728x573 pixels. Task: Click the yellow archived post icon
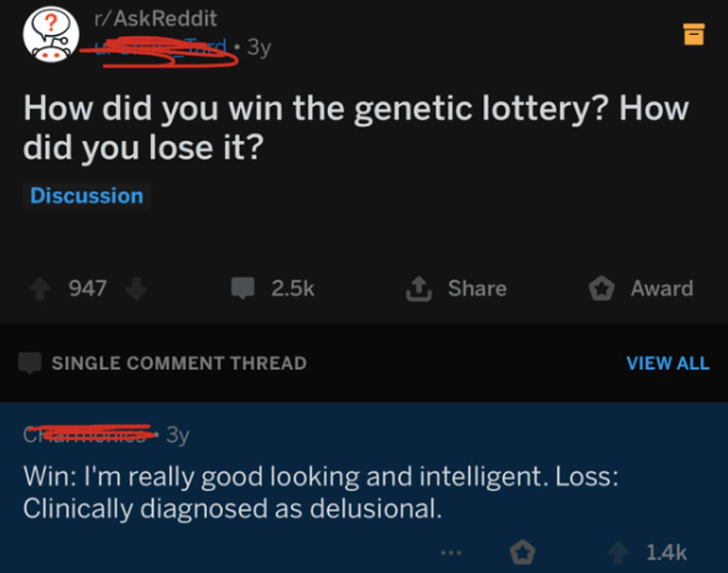coord(694,34)
